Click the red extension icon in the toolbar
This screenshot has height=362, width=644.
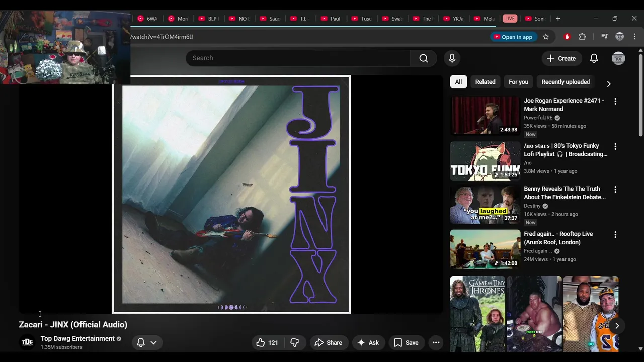(x=567, y=37)
